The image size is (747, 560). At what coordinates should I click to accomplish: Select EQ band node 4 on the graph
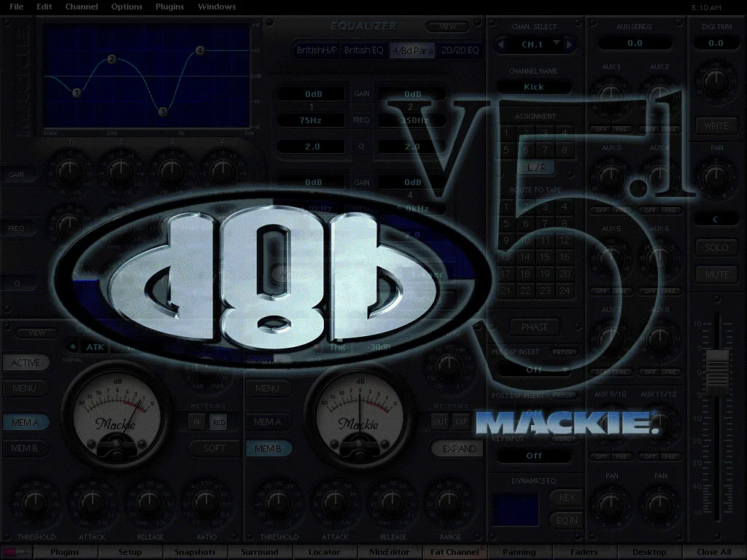click(x=200, y=50)
